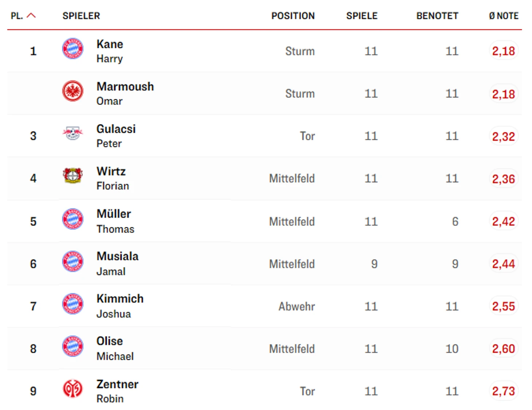This screenshot has height=410, width=532.
Task: Toggle sort arrow next to PL. header
Action: coord(32,15)
